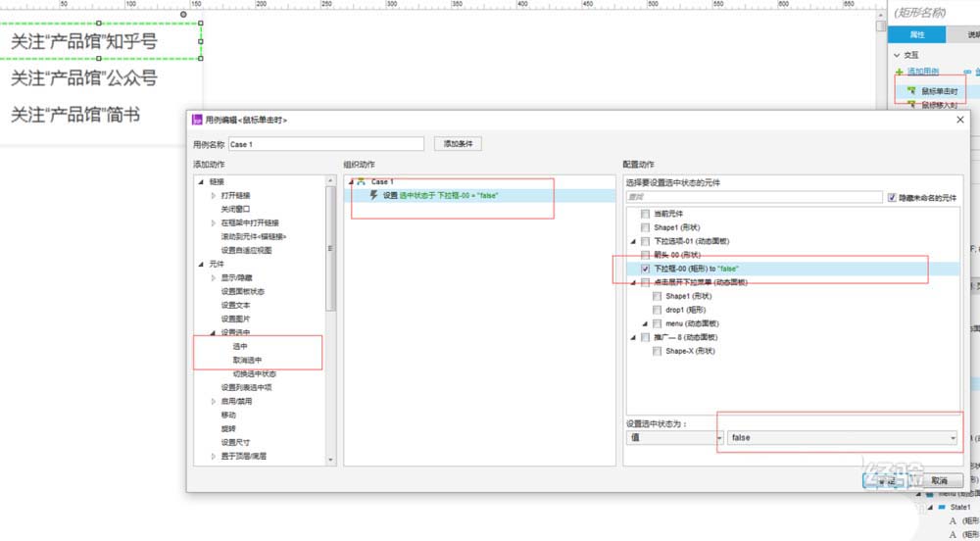
Task: Select the 移动 action
Action: 228,415
